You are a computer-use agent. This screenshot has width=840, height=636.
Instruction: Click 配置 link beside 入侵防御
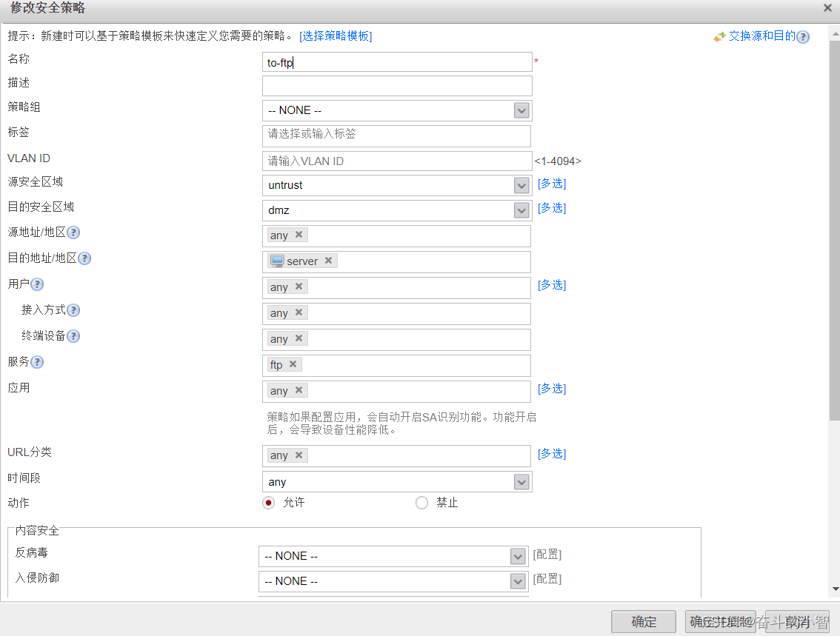(547, 579)
